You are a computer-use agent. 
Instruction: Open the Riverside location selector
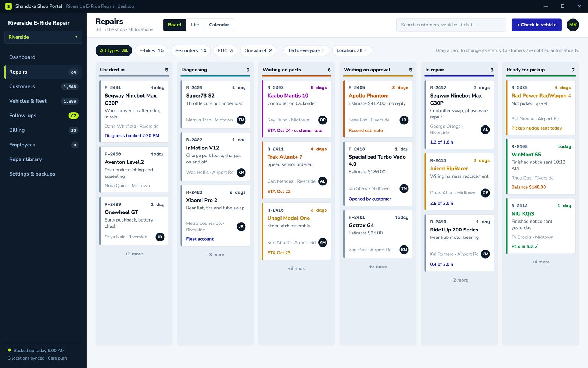click(x=43, y=37)
